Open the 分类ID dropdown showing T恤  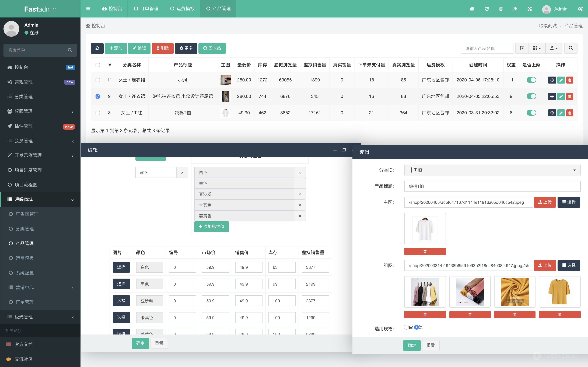[492, 170]
